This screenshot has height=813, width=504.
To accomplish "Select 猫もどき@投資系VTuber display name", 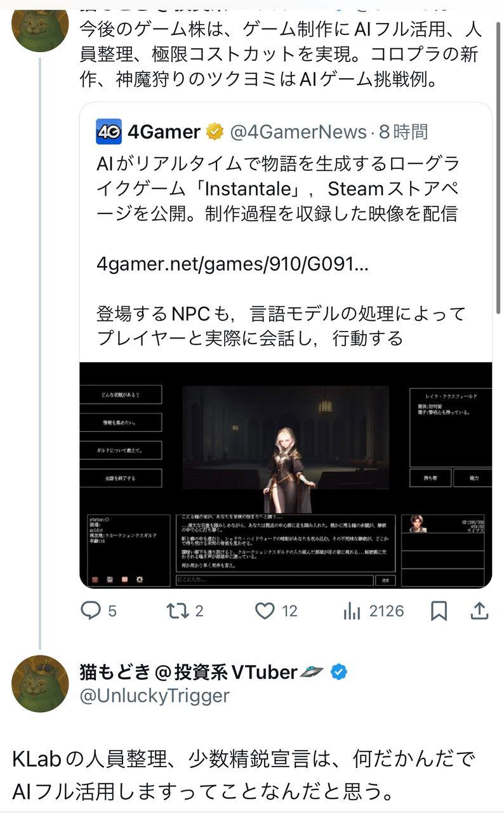I will point(189,671).
